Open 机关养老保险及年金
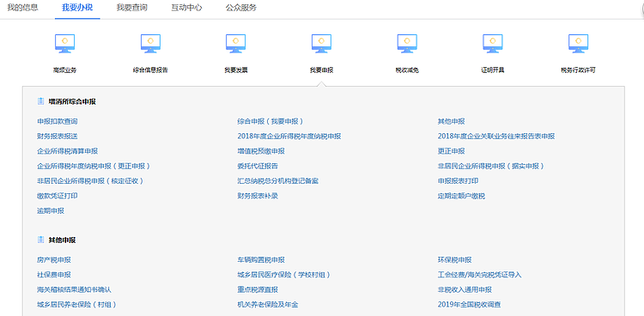This screenshot has height=316, width=644. 268,305
